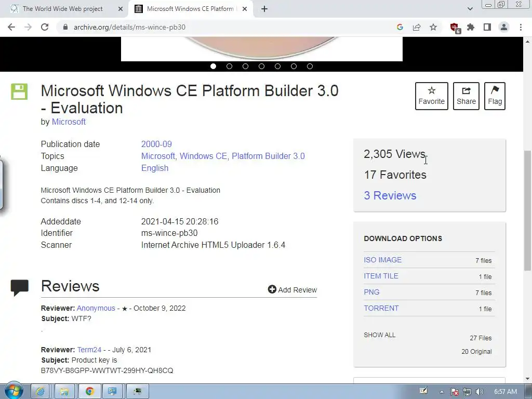This screenshot has height=399, width=532.
Task: Open the English language link
Action: (x=155, y=168)
